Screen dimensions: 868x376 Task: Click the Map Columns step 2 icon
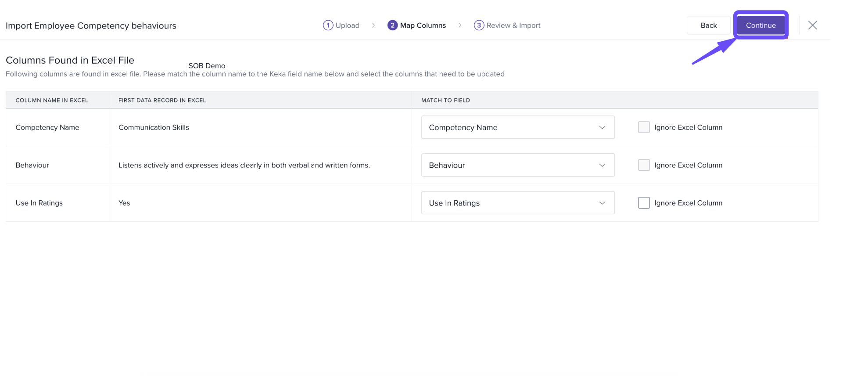point(392,25)
